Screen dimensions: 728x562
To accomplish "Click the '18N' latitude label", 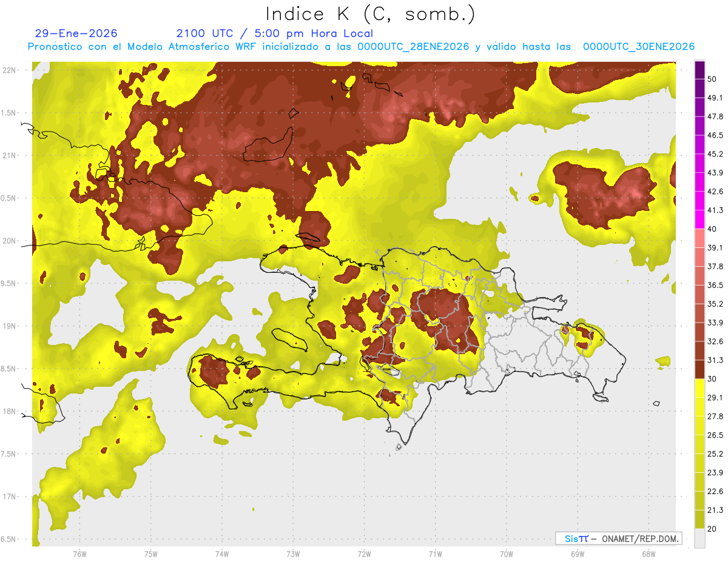I will click(x=10, y=412).
